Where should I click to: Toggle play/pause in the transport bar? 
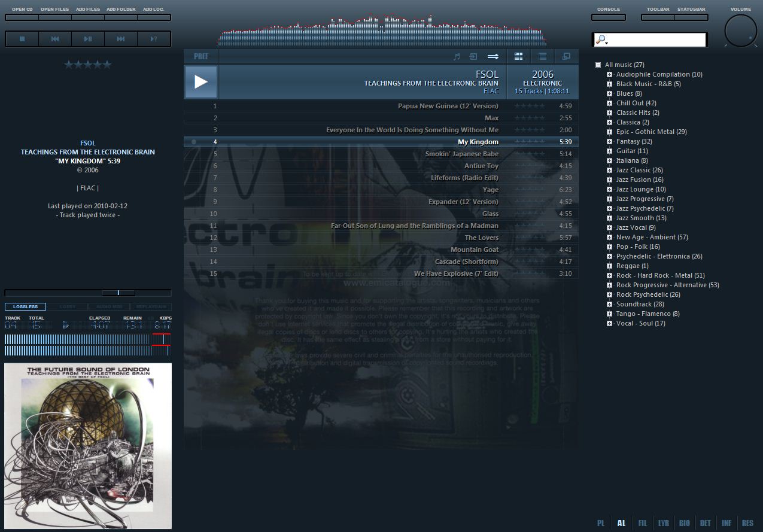click(88, 39)
